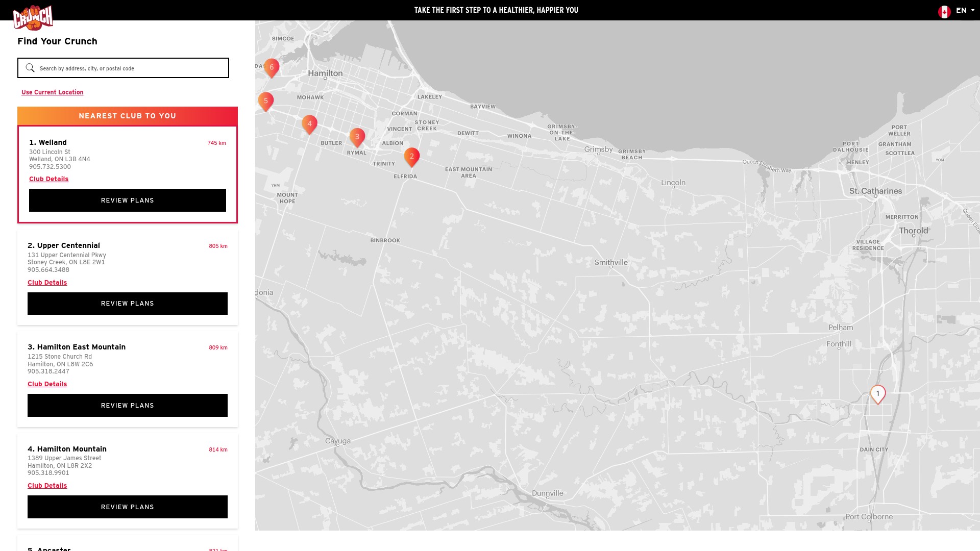
Task: Click the Fonthill map label
Action: [x=839, y=344]
